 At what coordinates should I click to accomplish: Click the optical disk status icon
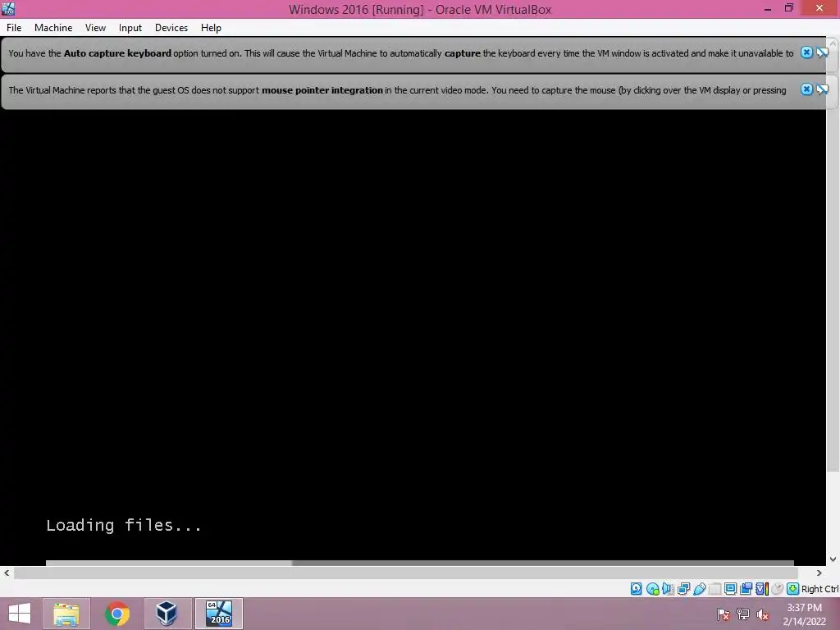click(x=652, y=589)
